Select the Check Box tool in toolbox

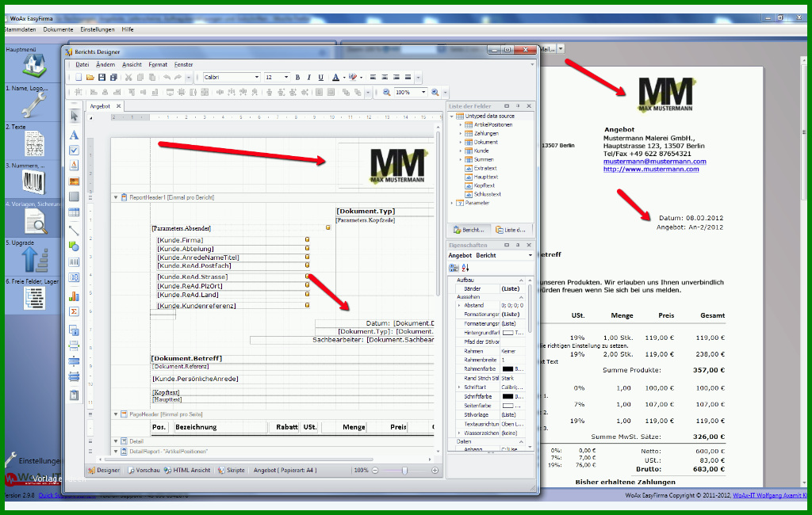pyautogui.click(x=74, y=150)
